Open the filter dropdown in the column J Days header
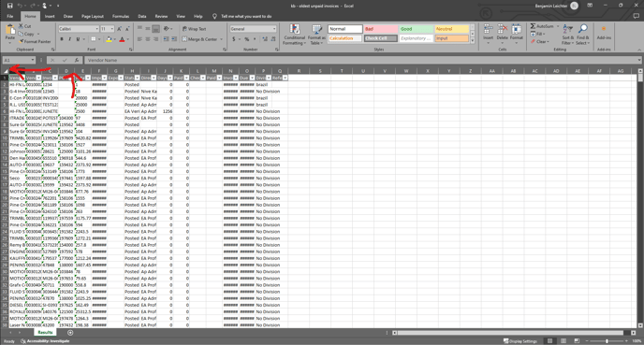Screen dimensions: 644x345 (170, 78)
